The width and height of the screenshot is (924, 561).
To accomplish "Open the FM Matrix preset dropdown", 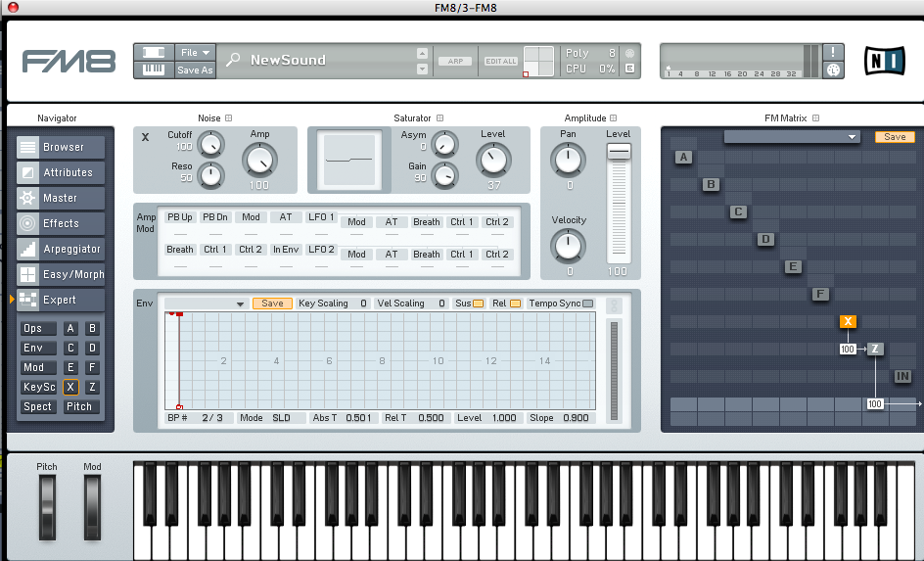I will pyautogui.click(x=792, y=137).
